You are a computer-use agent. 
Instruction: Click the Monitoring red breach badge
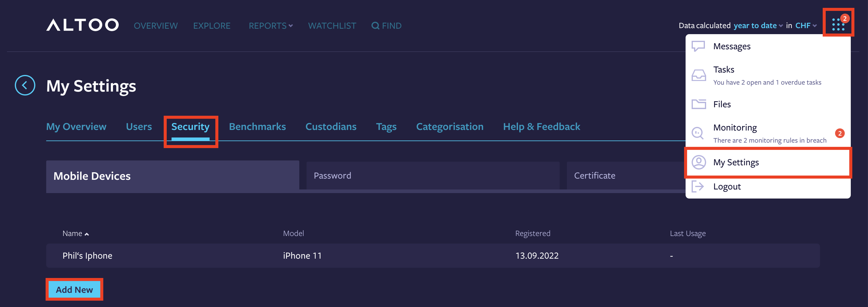point(840,133)
